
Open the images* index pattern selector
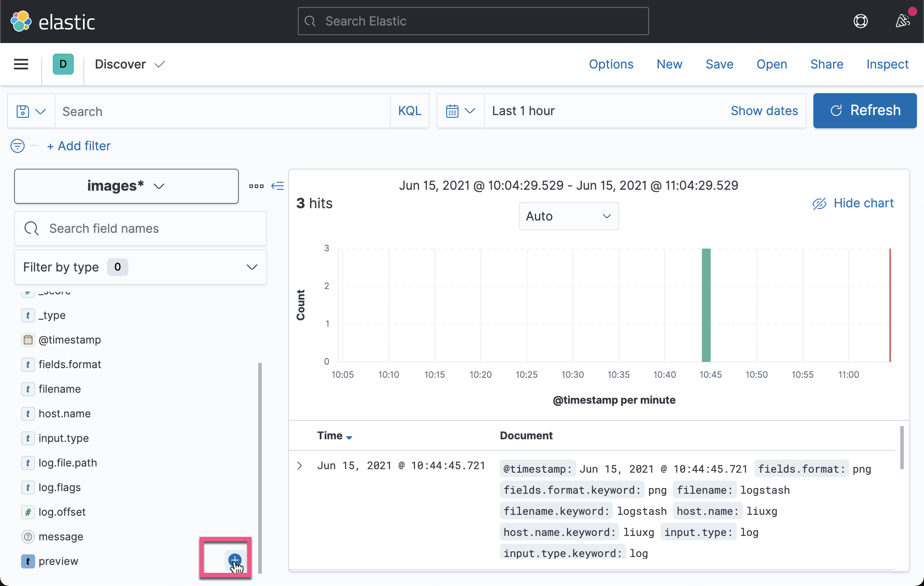(126, 186)
